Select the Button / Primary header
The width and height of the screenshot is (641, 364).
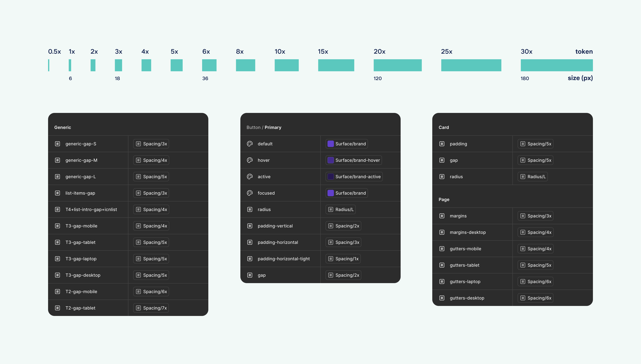264,128
